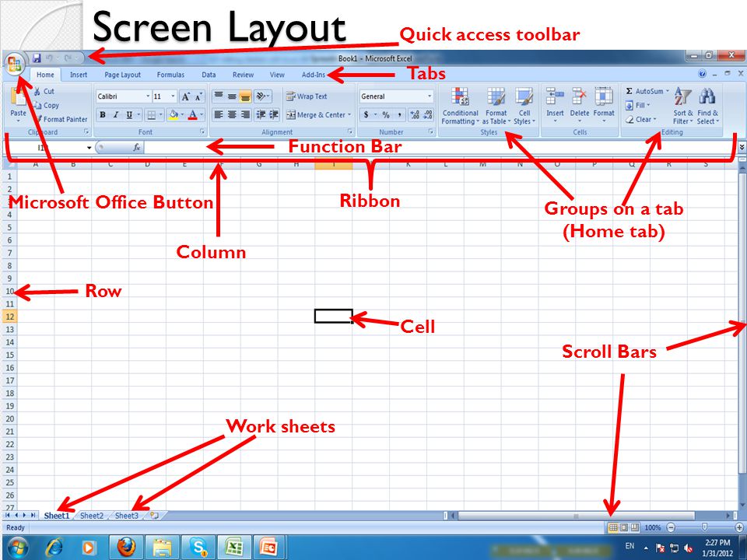
Task: Click the Orientation text rotation icon
Action: pyautogui.click(x=262, y=96)
